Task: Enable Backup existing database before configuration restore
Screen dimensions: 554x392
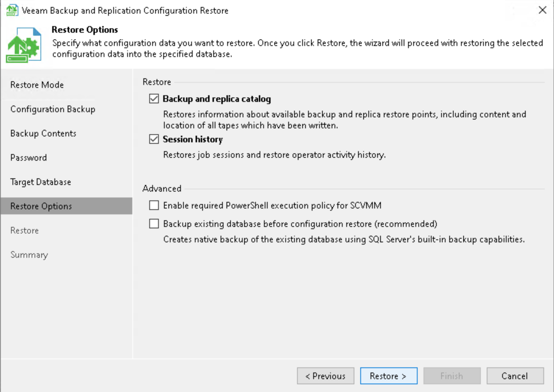Action: click(x=154, y=224)
